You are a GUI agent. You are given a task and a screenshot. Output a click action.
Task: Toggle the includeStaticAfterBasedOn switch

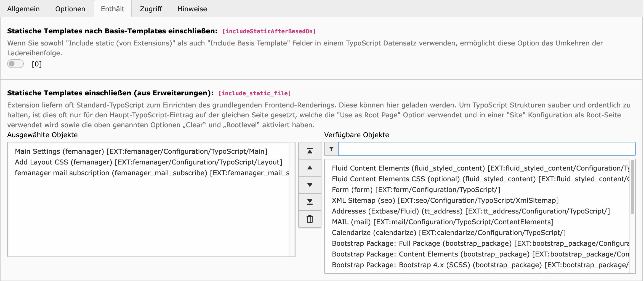tap(15, 64)
